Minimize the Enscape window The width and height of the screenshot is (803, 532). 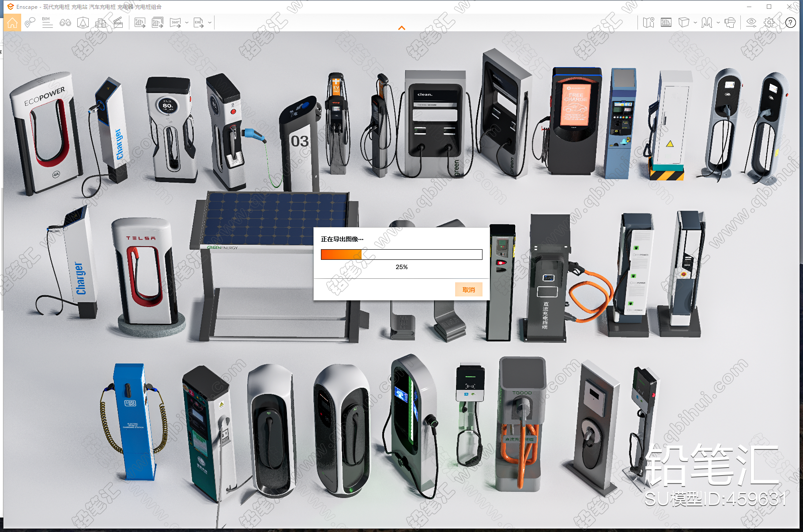pyautogui.click(x=749, y=7)
